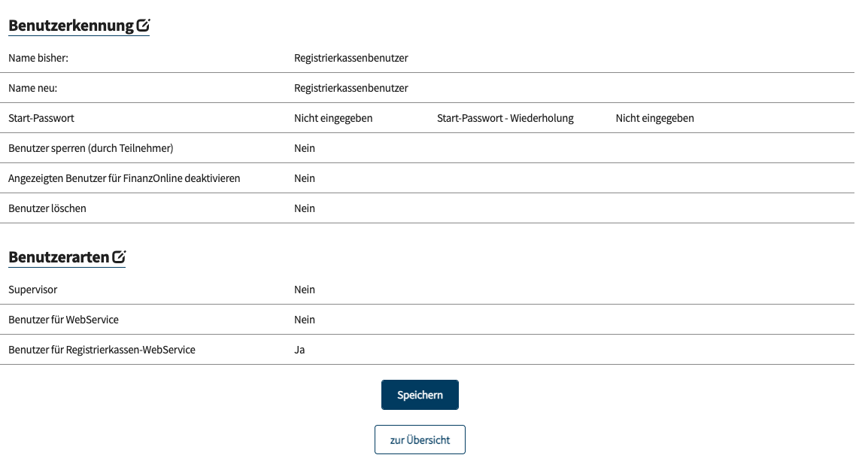Select the Nein value for Benutzer löschen

tap(305, 208)
